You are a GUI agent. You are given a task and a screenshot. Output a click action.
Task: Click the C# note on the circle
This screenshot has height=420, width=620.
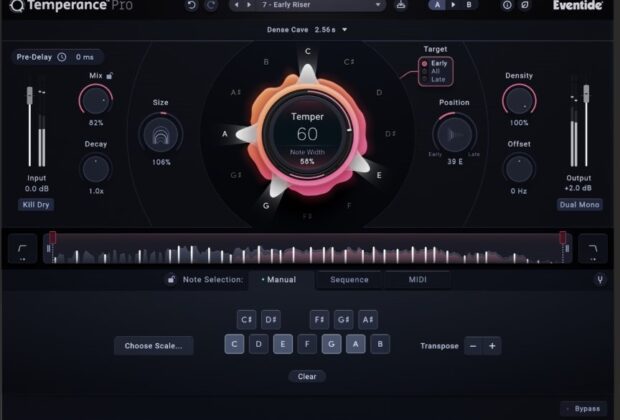(x=349, y=62)
